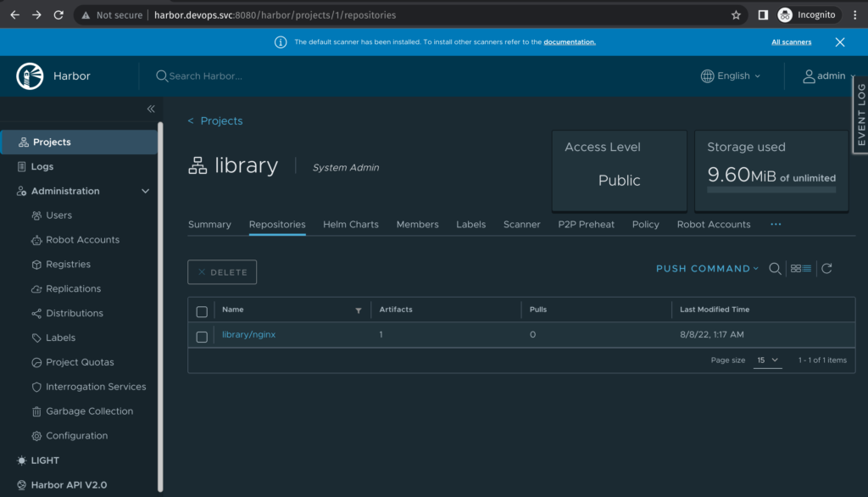Viewport: 868px width, 497px height.
Task: Check the library/nginx row checkbox
Action: (x=202, y=337)
